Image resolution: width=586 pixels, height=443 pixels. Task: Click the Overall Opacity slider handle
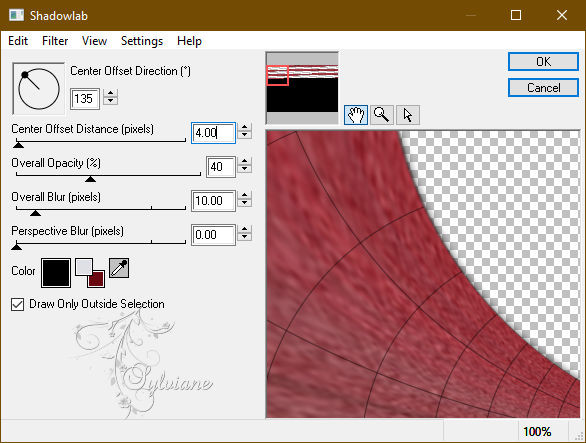click(x=90, y=179)
